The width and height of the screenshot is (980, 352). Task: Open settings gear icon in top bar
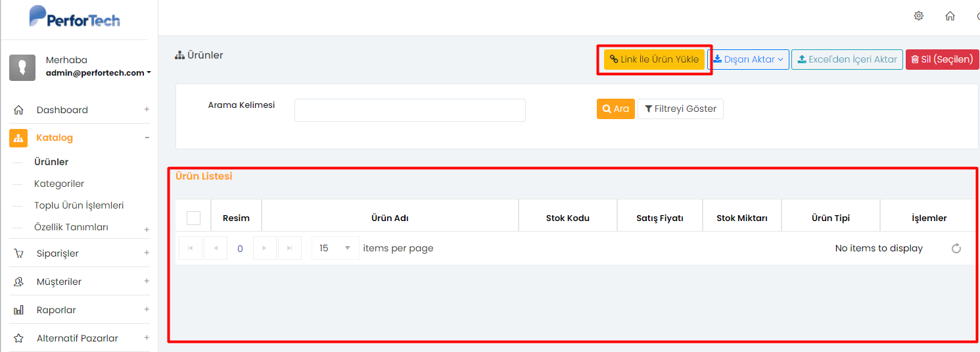pos(919,16)
